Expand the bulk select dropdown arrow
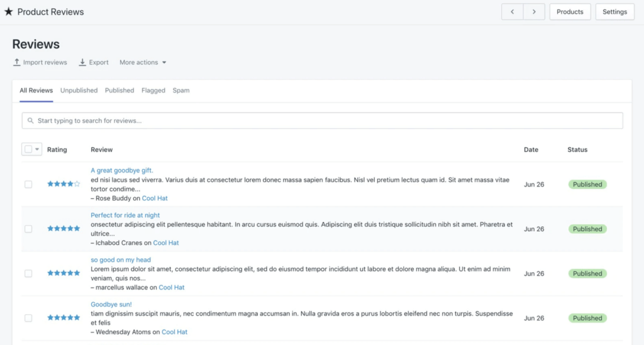The height and width of the screenshot is (345, 644). (x=37, y=149)
